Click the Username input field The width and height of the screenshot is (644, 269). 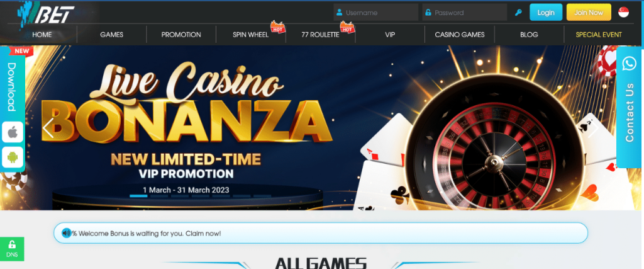click(x=376, y=13)
